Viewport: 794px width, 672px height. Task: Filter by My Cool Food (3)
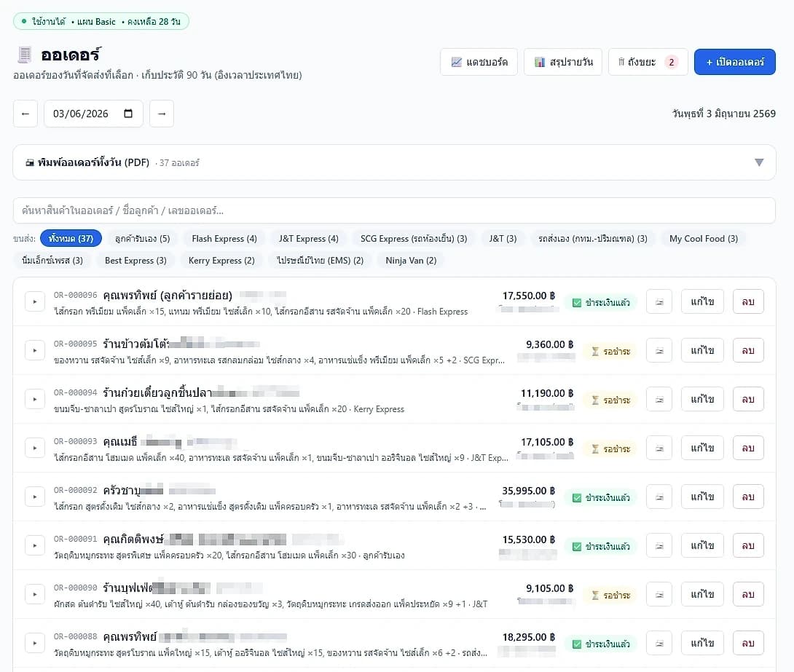[704, 238]
